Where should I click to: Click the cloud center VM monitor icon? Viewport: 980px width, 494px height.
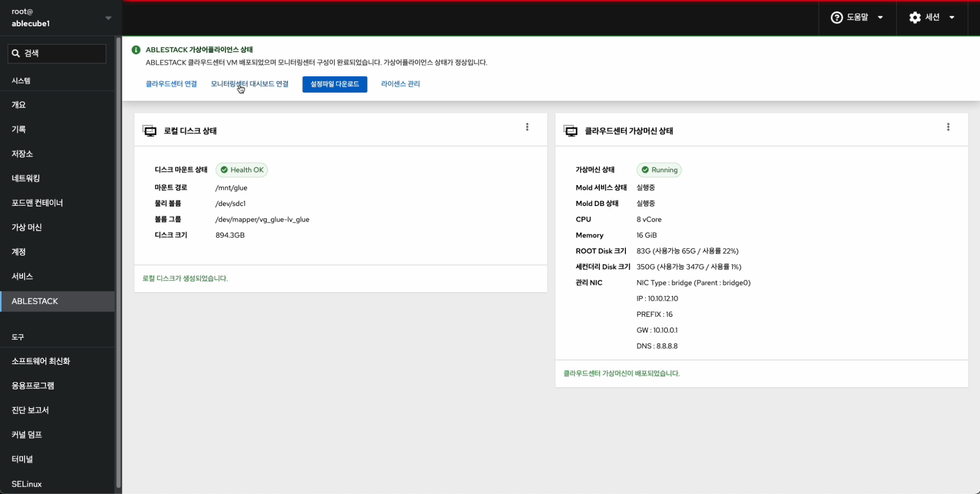[571, 131]
